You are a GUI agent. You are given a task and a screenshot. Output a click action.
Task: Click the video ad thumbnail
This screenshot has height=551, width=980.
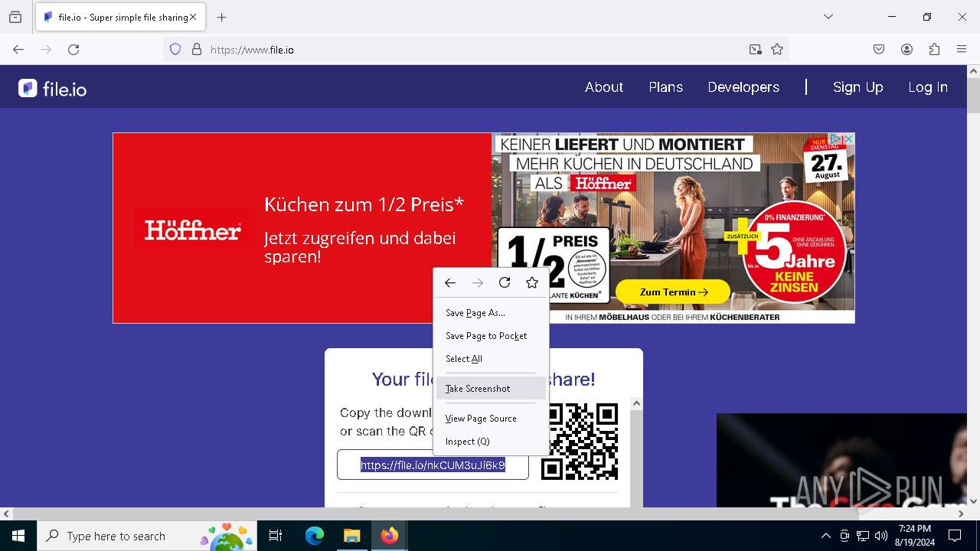click(x=841, y=460)
